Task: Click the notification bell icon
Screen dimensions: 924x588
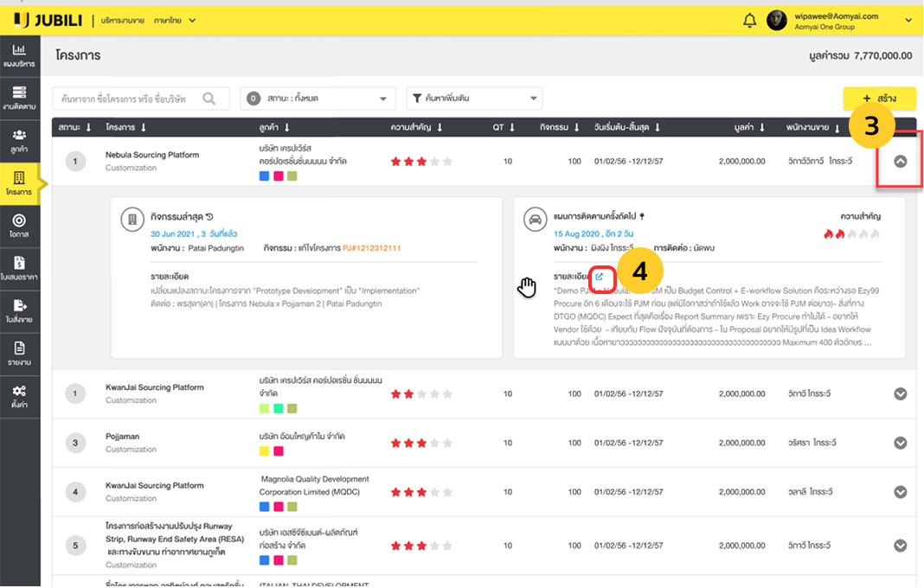Action: tap(749, 20)
